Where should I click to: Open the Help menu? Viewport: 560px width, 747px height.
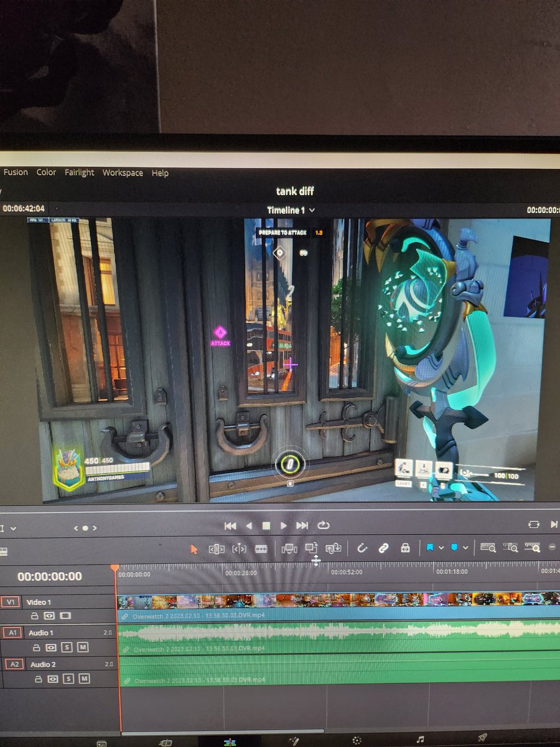click(160, 173)
